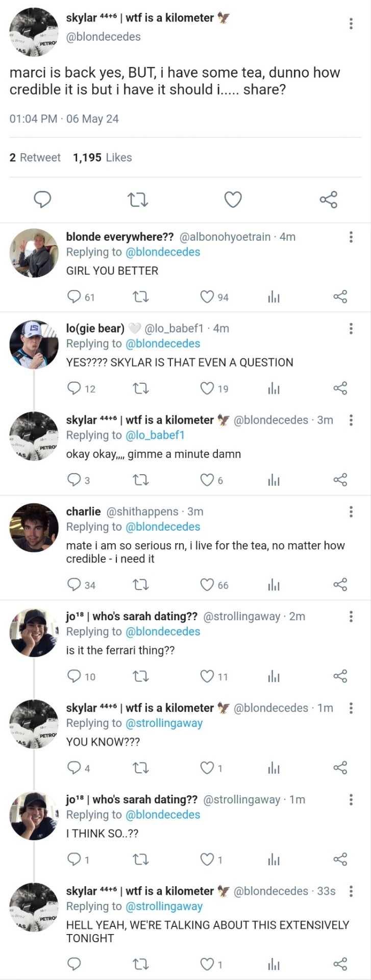Open @strollingaway mention in 'YOU KNOW???' reply
371x980 pixels.
164,723
